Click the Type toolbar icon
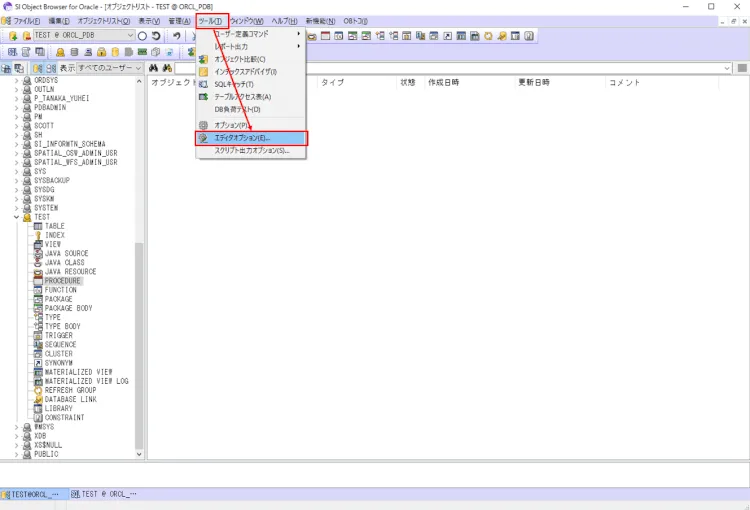This screenshot has height=510, width=750. point(380,36)
